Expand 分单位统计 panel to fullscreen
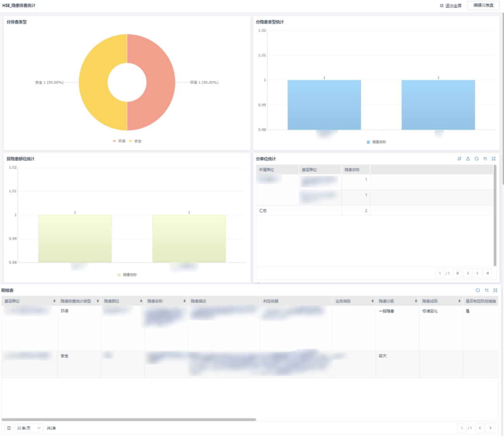 [494, 159]
